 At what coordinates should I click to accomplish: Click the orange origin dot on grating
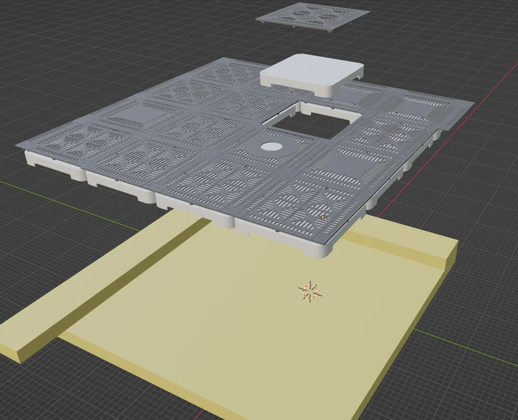point(323,218)
